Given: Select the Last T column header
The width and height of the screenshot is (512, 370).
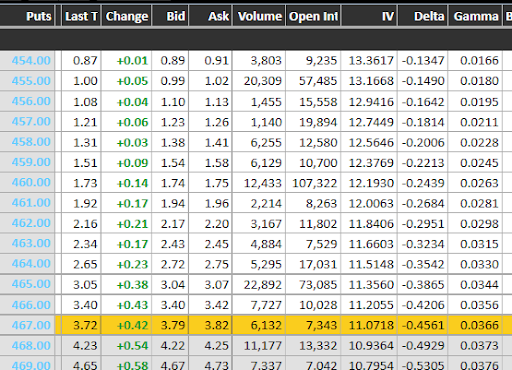Looking at the screenshot, I should (81, 16).
